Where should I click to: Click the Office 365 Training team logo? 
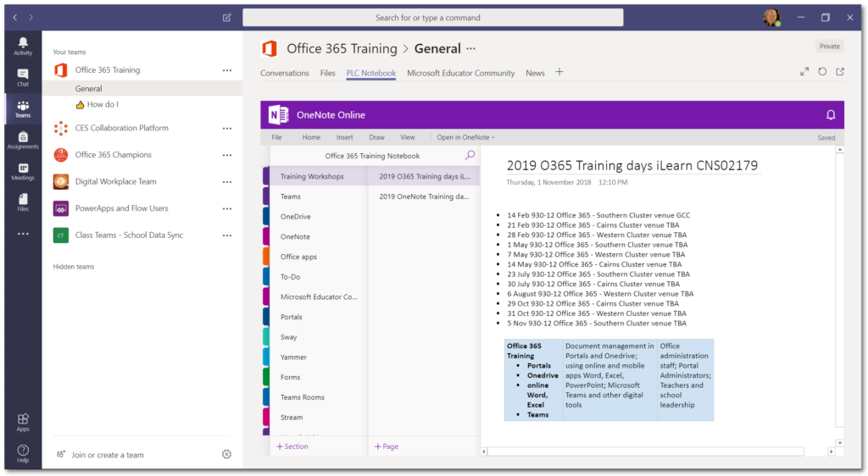click(270, 48)
